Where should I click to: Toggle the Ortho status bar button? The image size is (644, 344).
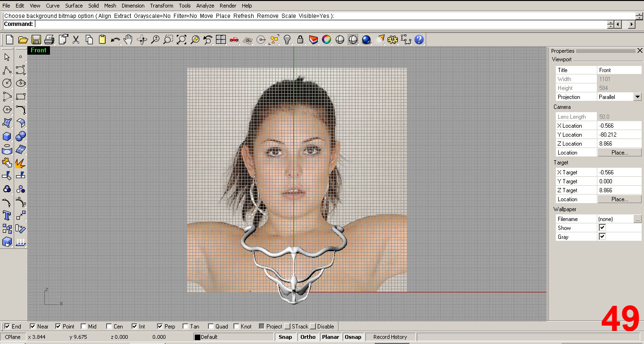click(308, 337)
